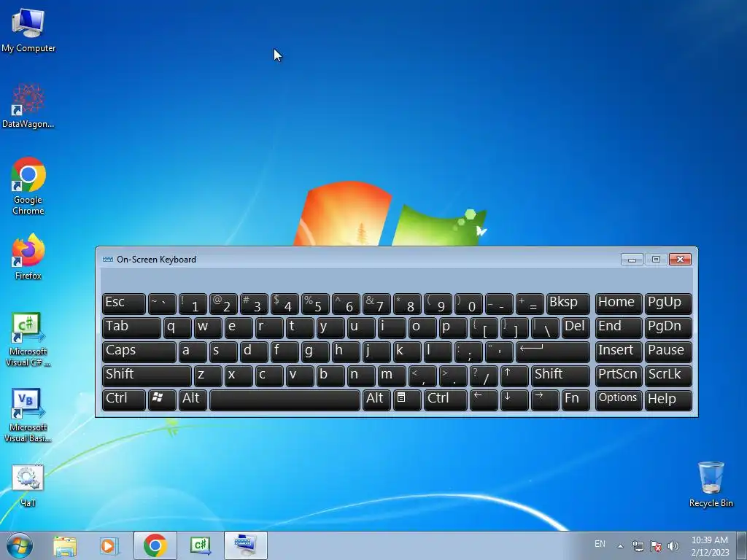The width and height of the screenshot is (747, 560).
Task: Open the My Computer desktop icon
Action: coord(28,30)
